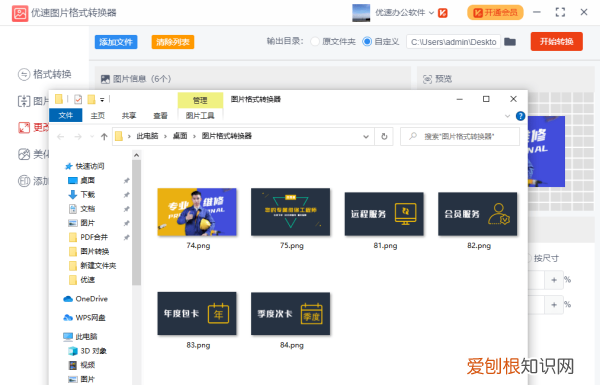Expand the Explorer ribbon chevron
600x385 pixels.
click(507, 116)
